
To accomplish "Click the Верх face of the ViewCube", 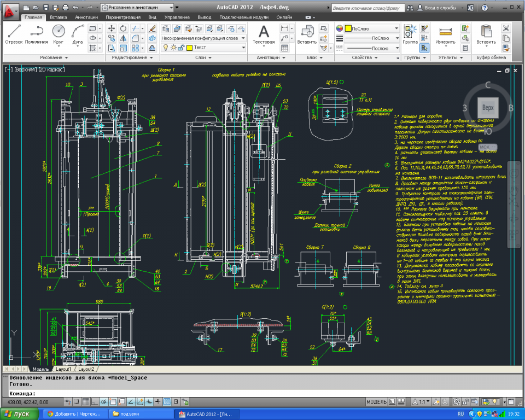I will [488, 108].
